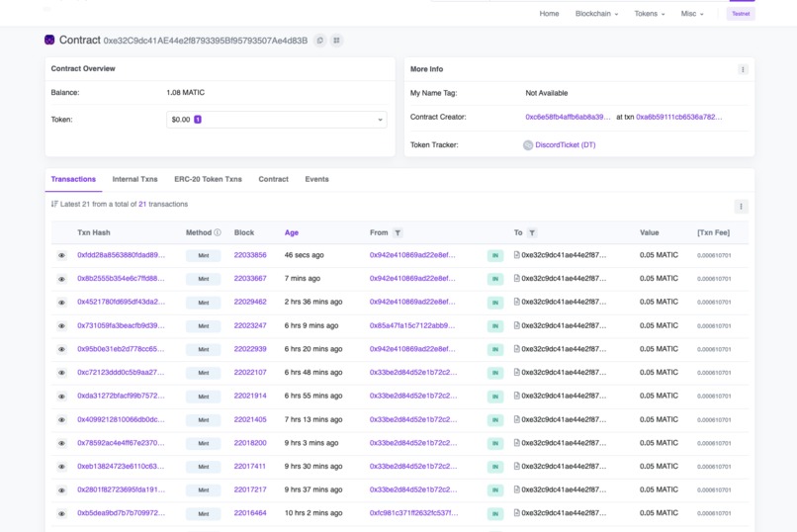Click contract file icon in 0x8b2555b row
This screenshot has width=797, height=532.
coord(517,278)
